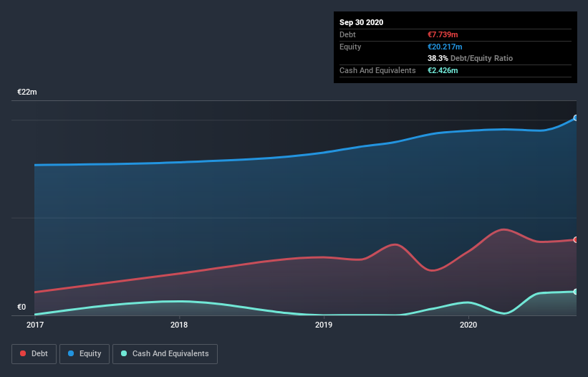The image size is (588, 377).
Task: Click Cash And Equivalents label in tooltip
Action: pyautogui.click(x=377, y=70)
